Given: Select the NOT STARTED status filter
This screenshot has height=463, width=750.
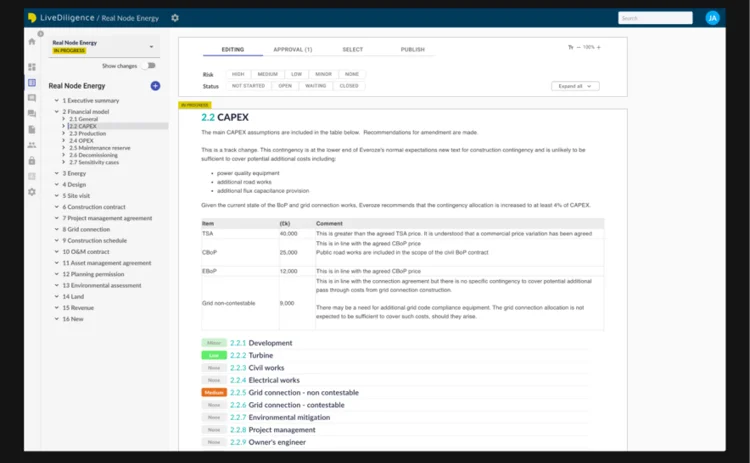Looking at the screenshot, I should [247, 86].
